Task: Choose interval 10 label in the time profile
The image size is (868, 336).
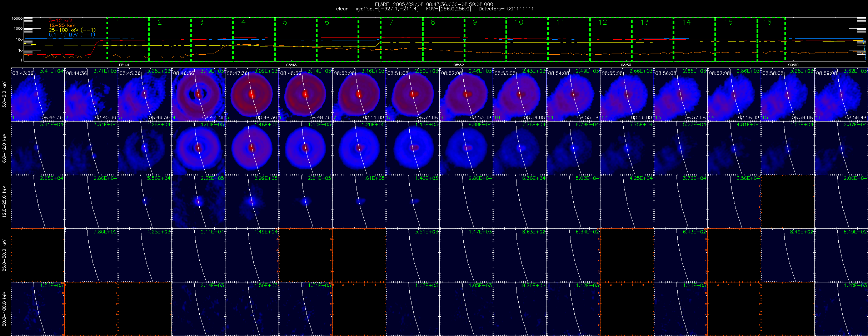Action: [x=519, y=22]
